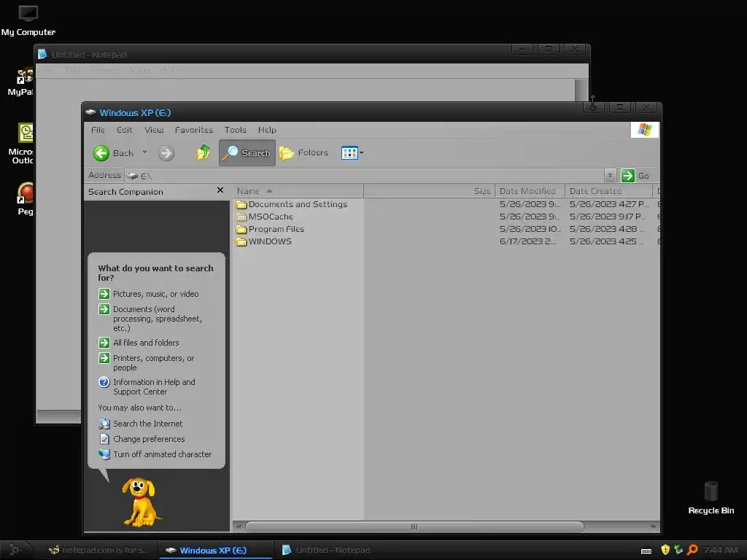Open Information in Help and Support Center
The height and width of the screenshot is (560, 747).
(x=147, y=386)
